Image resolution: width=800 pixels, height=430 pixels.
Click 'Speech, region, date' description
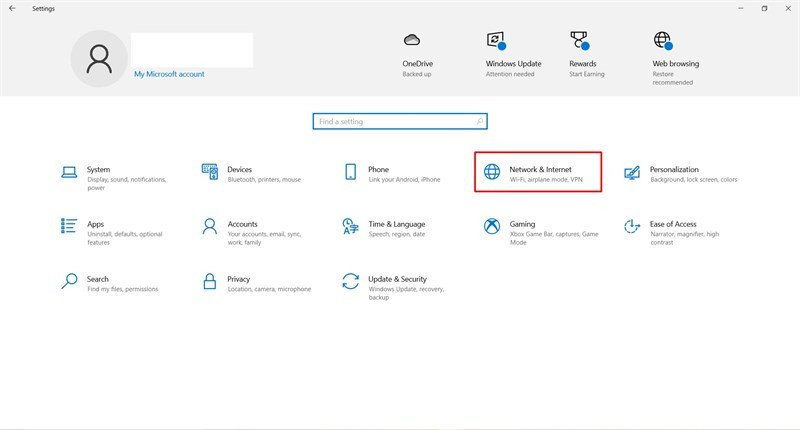[x=396, y=234]
